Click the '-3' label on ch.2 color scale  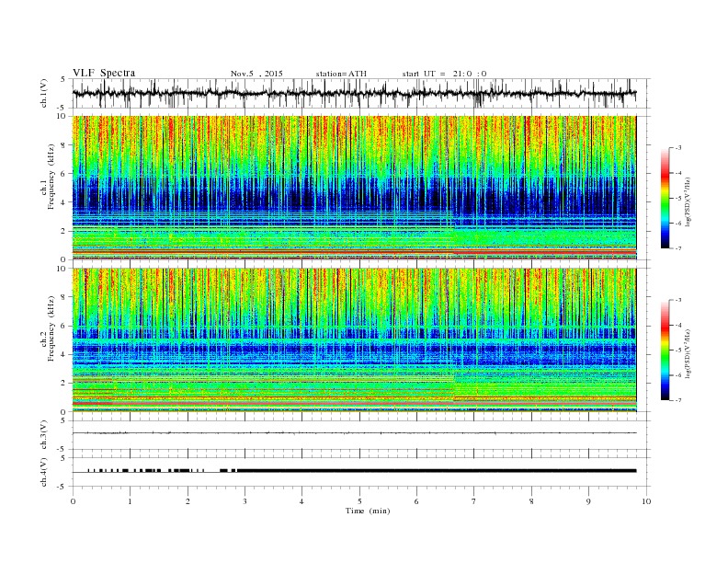point(678,300)
